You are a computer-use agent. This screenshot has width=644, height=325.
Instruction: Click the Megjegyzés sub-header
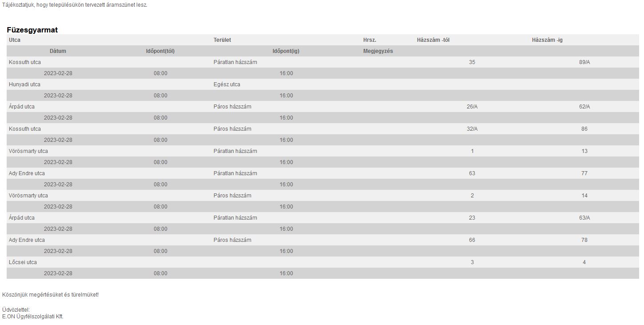(378, 51)
